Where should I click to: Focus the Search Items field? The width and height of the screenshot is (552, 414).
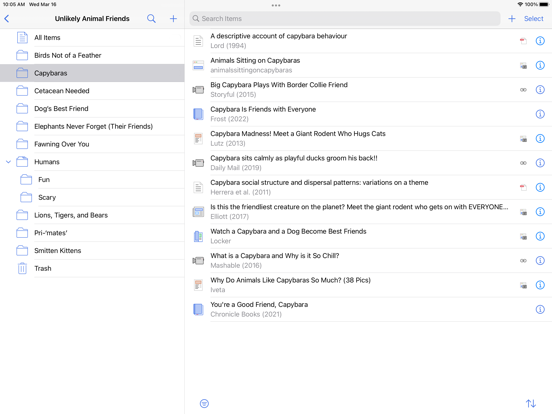tap(345, 19)
